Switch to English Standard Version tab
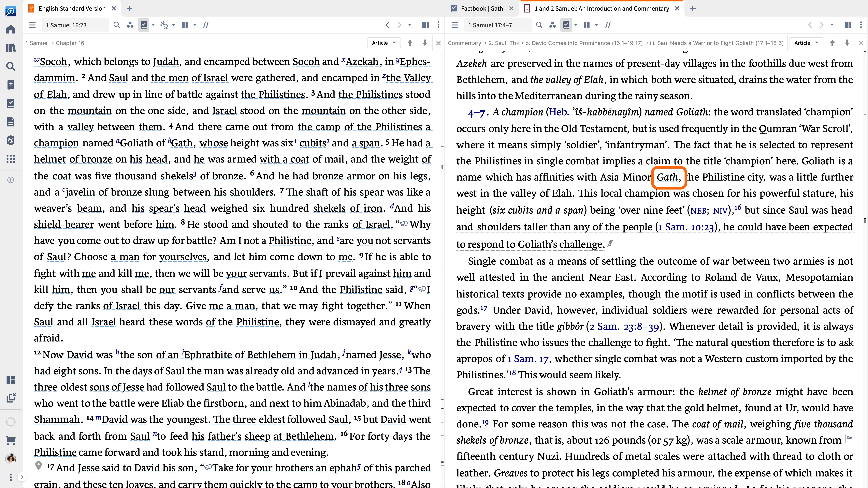Screen dimensions: 868x488 pyautogui.click(x=72, y=8)
